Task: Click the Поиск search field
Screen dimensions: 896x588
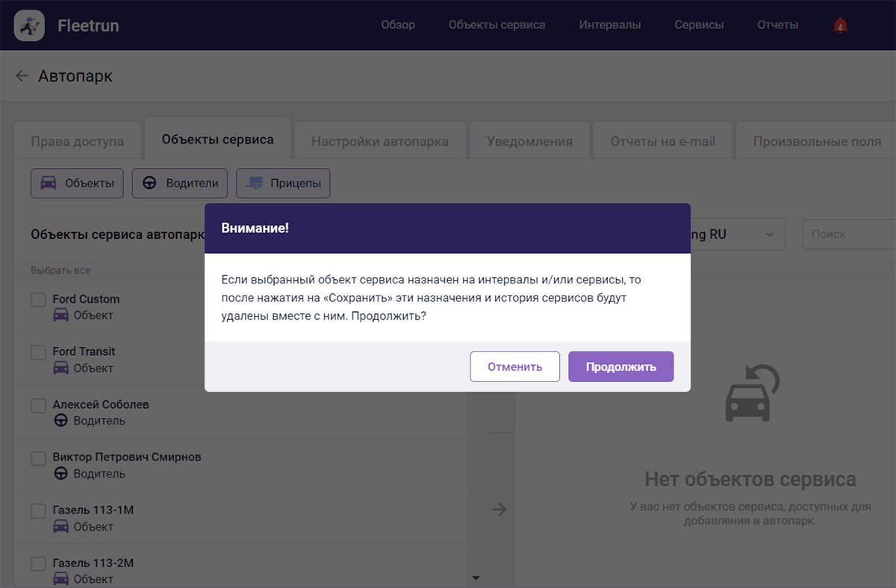Action: 848,234
